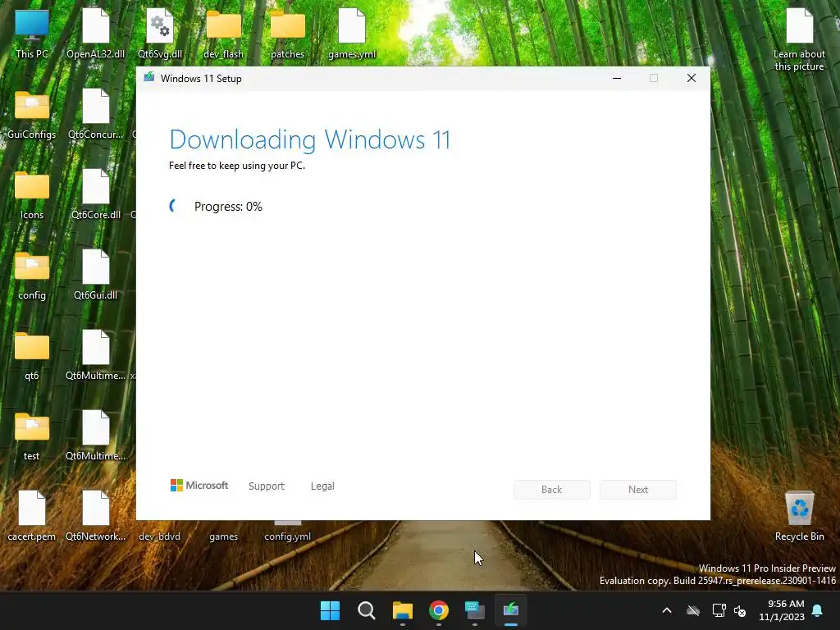840x630 pixels.
Task: Select the Qt6Gui.dll file icon
Action: [95, 275]
